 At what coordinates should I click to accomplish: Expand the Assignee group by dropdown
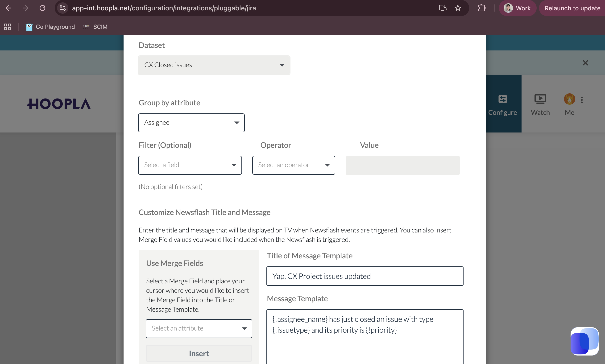pos(191,123)
